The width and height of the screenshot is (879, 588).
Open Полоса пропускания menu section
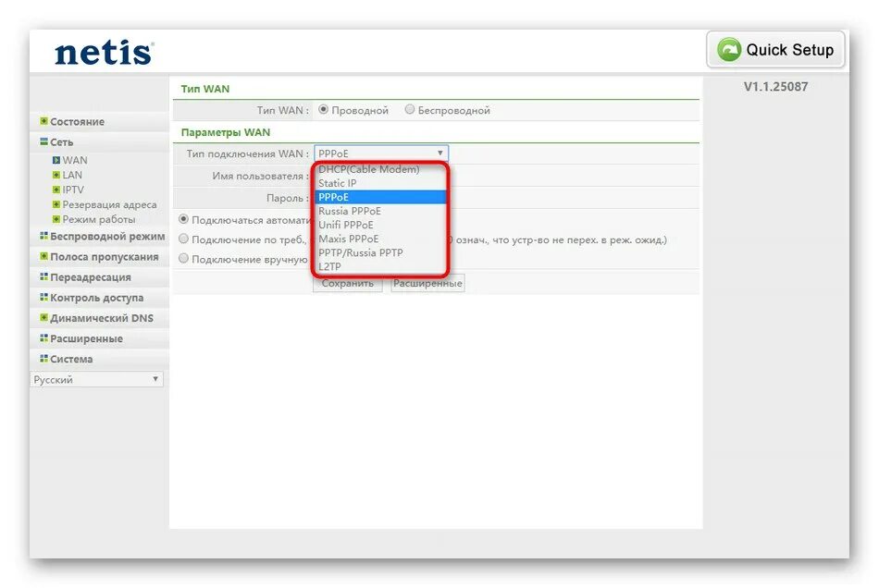pyautogui.click(x=105, y=256)
